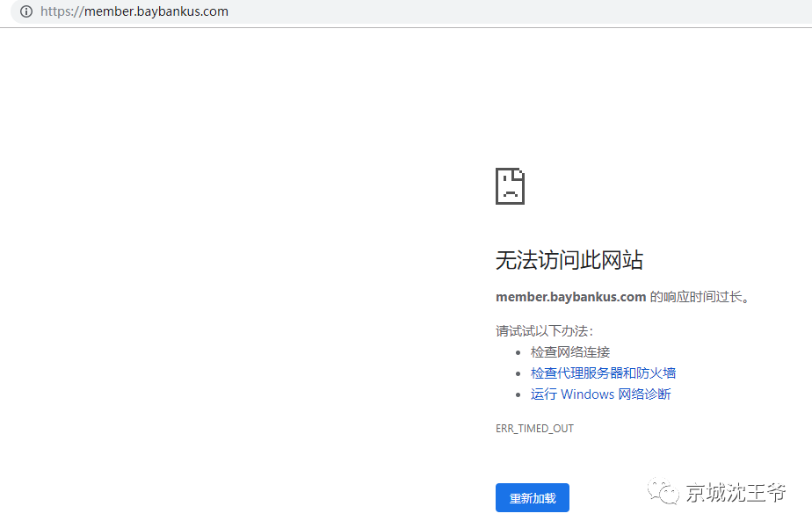Select the member.baybankus.com URL in address bar

click(x=156, y=12)
